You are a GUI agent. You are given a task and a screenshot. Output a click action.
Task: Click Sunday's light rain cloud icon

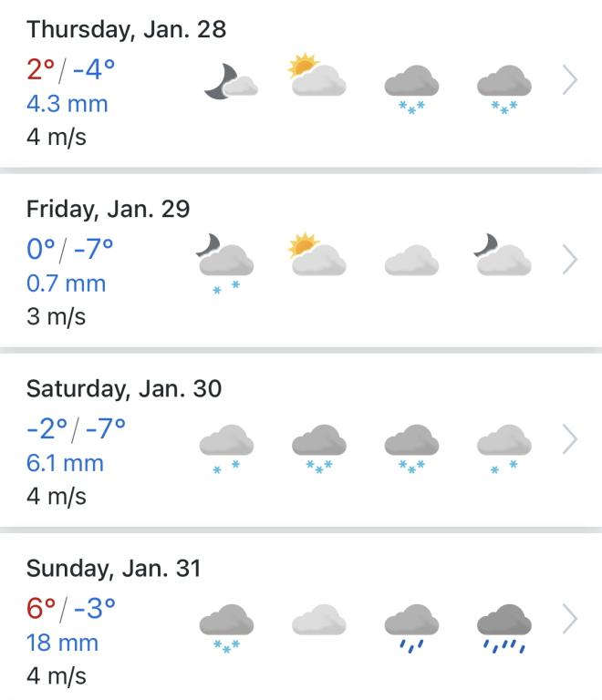pos(410,628)
